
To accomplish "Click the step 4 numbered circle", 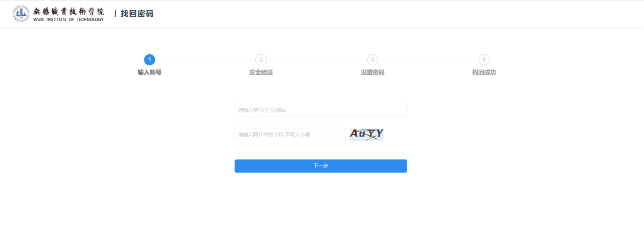I will coord(484,60).
